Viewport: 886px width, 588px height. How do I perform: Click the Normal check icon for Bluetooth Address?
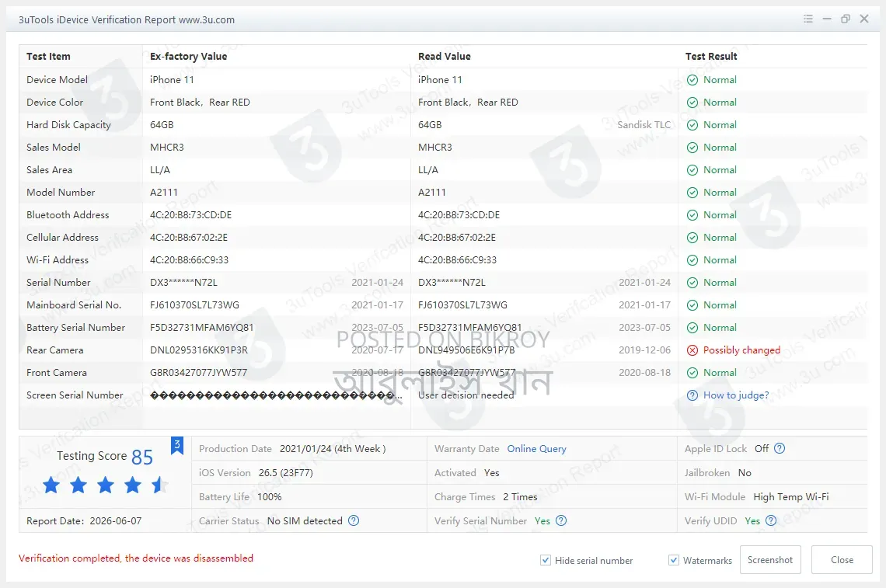point(692,215)
